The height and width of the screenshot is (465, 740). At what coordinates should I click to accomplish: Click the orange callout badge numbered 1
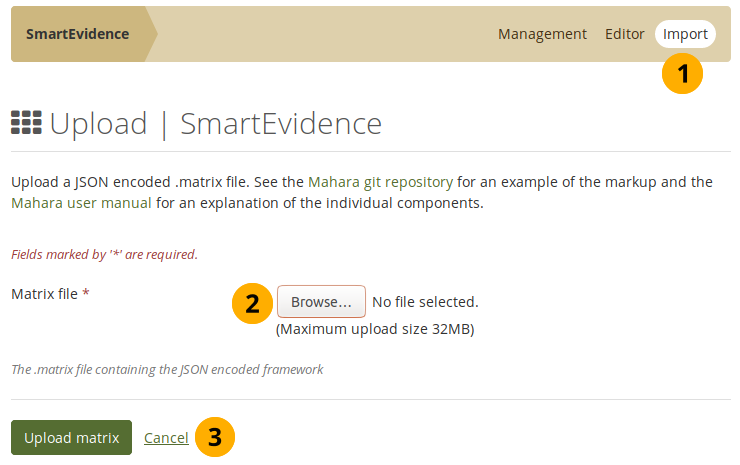click(x=683, y=73)
